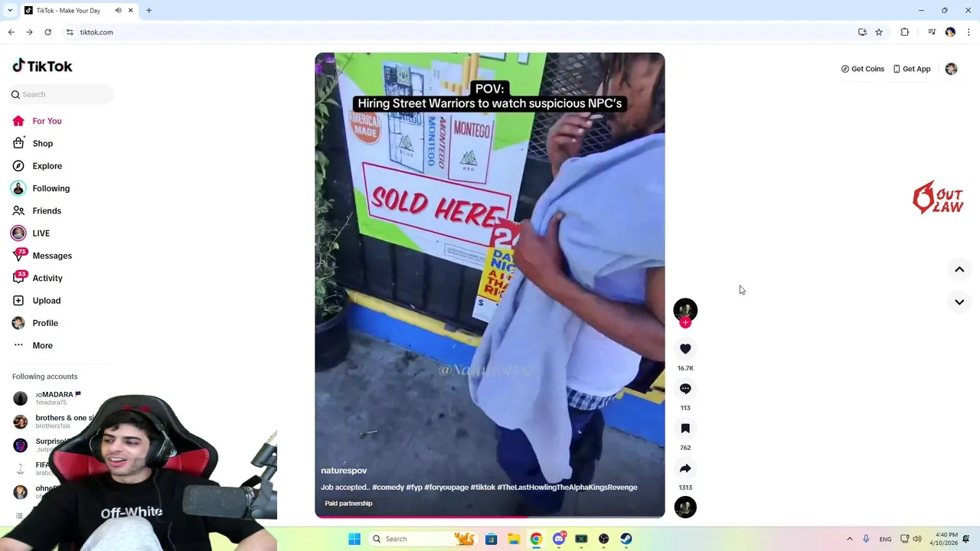Image resolution: width=980 pixels, height=551 pixels.
Task: Like the video with heart icon
Action: (685, 349)
